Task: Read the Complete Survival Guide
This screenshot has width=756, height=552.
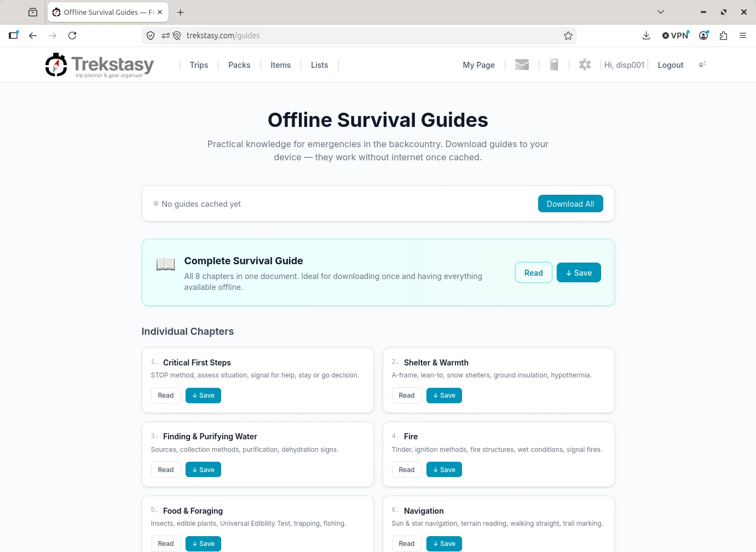Action: click(534, 272)
